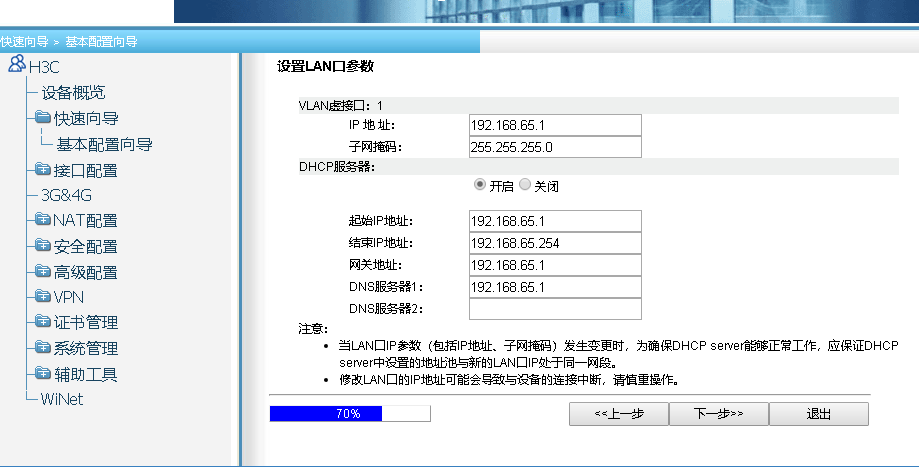The width and height of the screenshot is (919, 472).
Task: Click 快速向导 in the breadcrumb
Action: coord(25,42)
